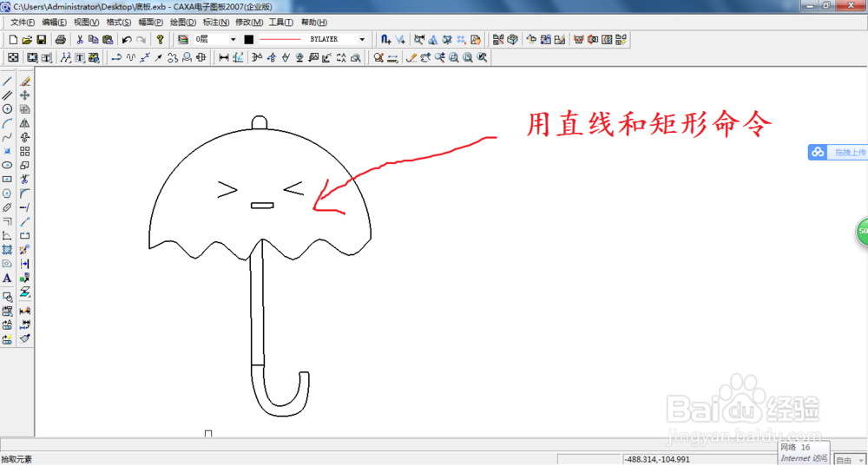The width and height of the screenshot is (868, 466).
Task: Click the yellow question mark help icon
Action: click(x=160, y=39)
